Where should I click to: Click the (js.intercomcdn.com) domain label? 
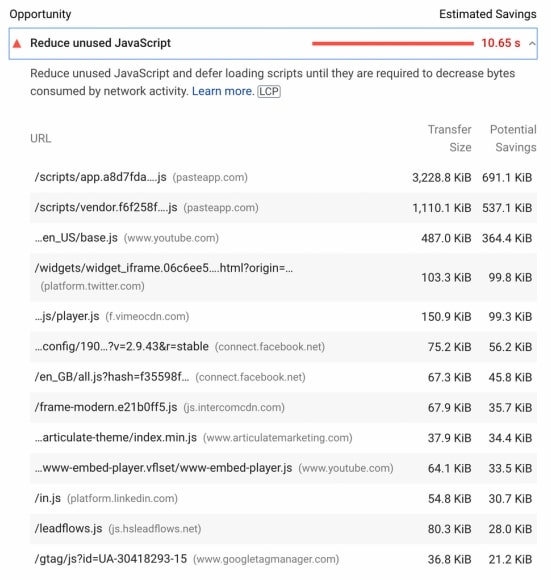click(x=234, y=408)
